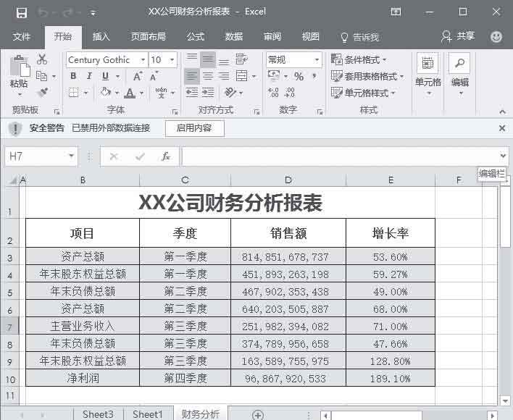Expand the formula bar
Viewport: 513px width, 420px height.
pos(503,156)
